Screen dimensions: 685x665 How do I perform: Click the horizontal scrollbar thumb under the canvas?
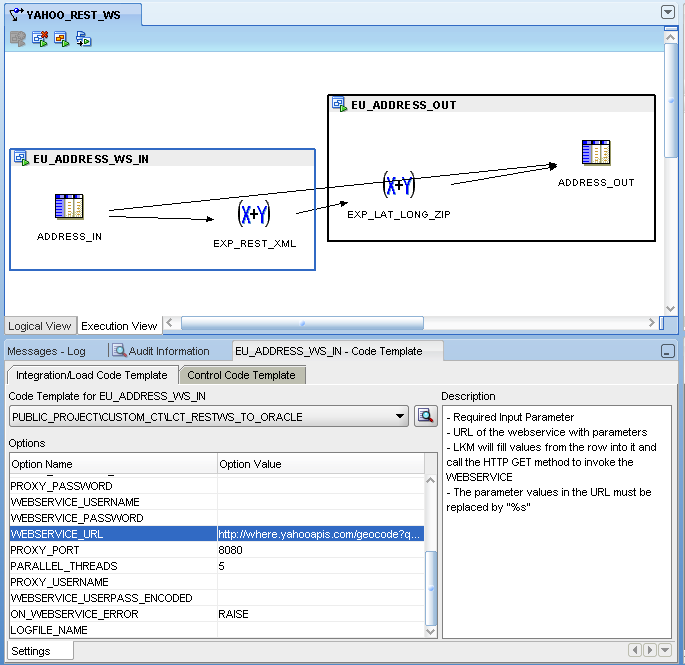point(302,323)
